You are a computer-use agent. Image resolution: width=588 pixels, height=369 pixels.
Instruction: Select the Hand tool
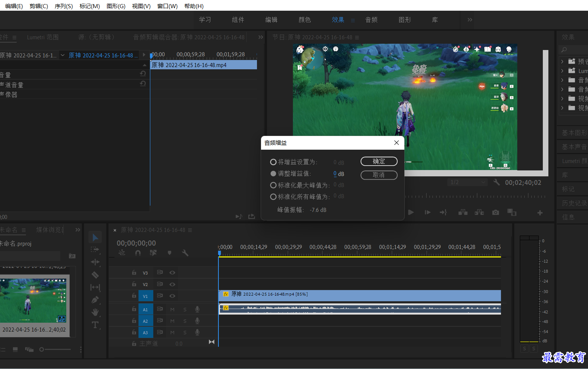tap(95, 312)
